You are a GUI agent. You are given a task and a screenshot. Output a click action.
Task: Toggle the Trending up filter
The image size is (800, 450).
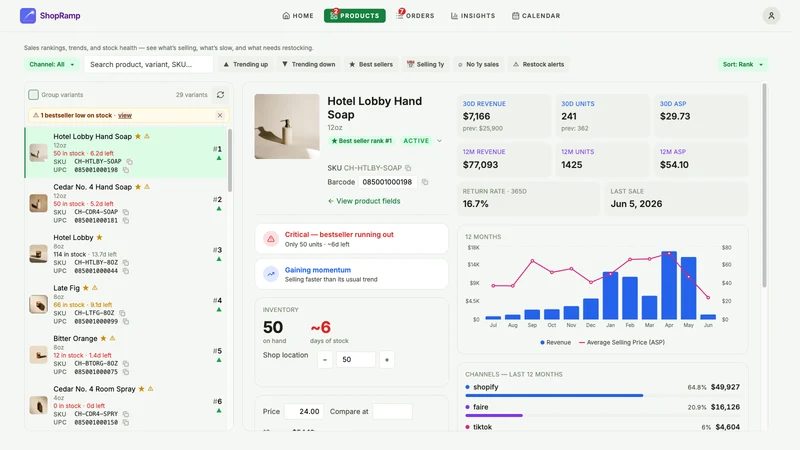[245, 64]
